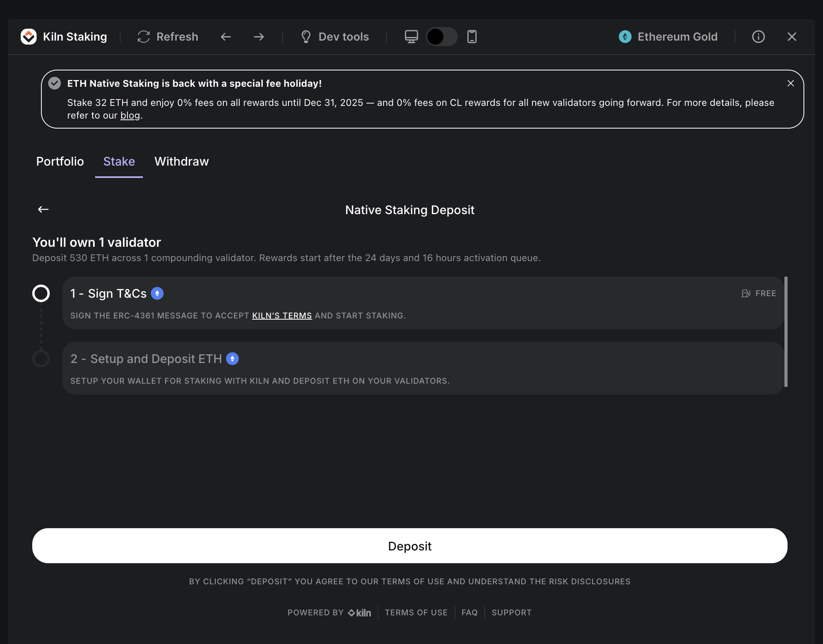
Task: Dismiss the fee holiday banner
Action: pos(790,83)
